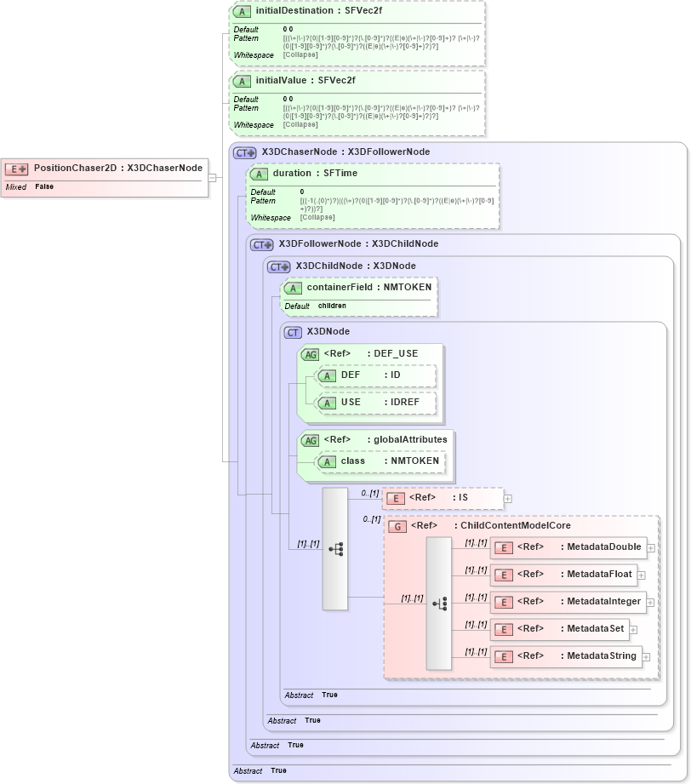This screenshot has height=784, width=691.
Task: Select the globalAttributes reference label
Action: [385, 439]
